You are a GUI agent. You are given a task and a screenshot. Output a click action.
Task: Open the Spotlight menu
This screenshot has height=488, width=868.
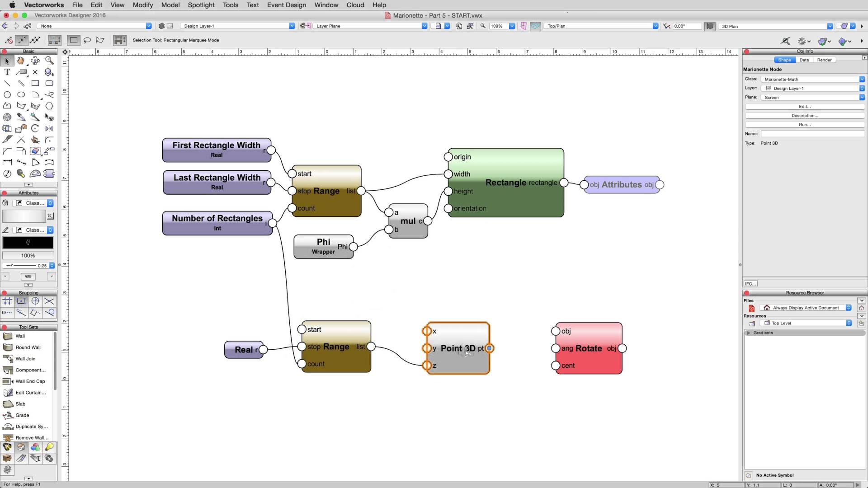coord(201,5)
